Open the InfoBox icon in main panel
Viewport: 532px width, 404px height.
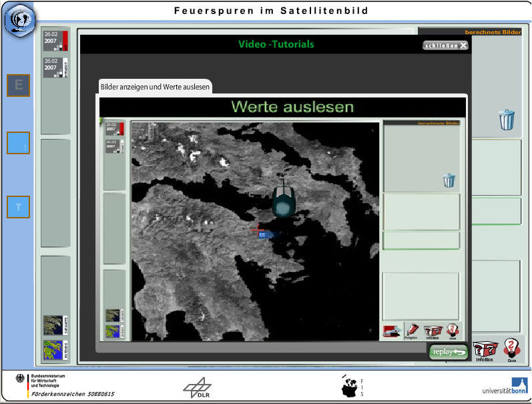(485, 351)
